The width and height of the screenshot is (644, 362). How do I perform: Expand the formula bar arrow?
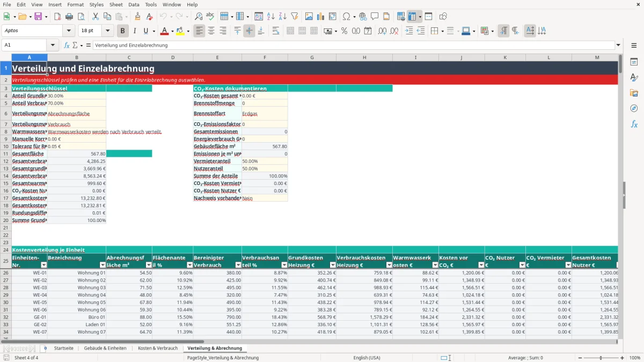pyautogui.click(x=618, y=46)
